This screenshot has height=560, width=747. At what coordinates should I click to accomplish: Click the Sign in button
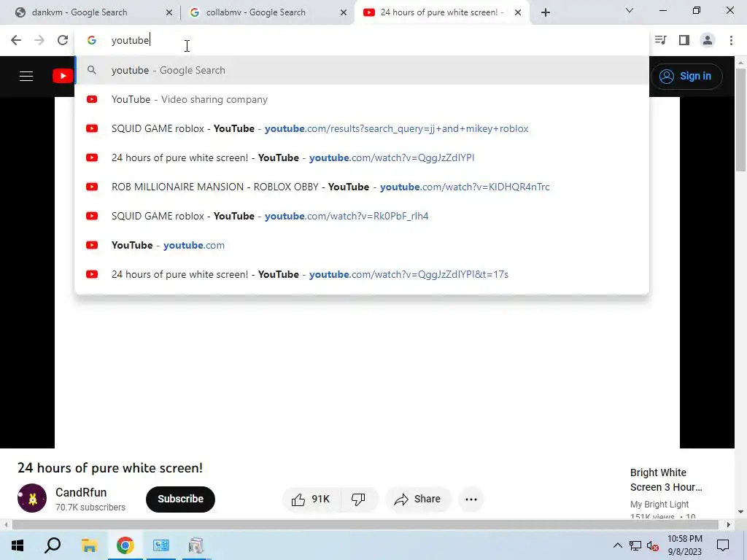[686, 76]
